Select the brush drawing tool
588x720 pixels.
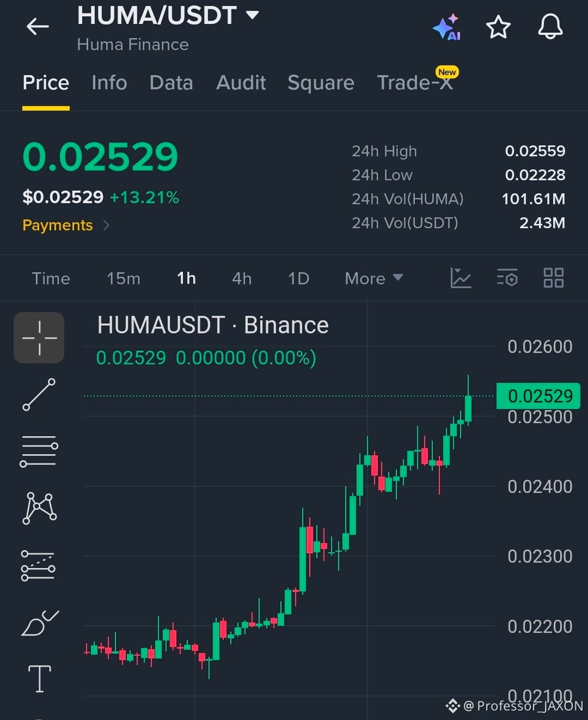pos(40,623)
